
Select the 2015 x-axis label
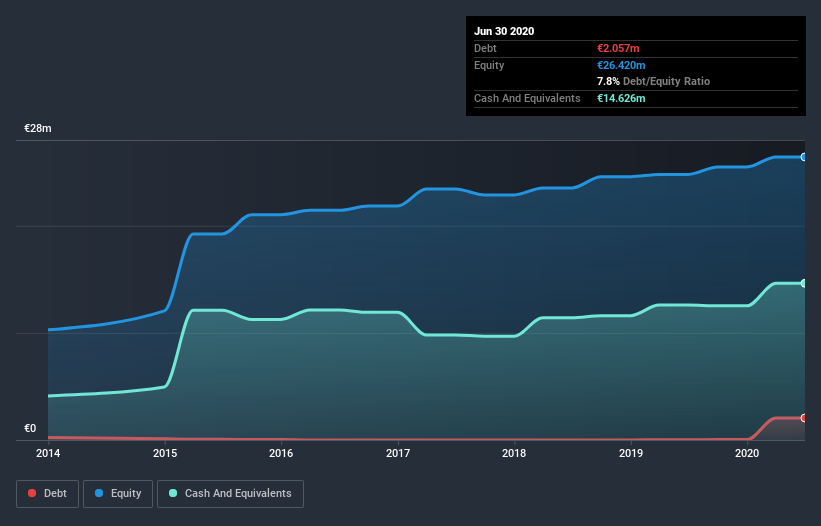pyautogui.click(x=165, y=453)
